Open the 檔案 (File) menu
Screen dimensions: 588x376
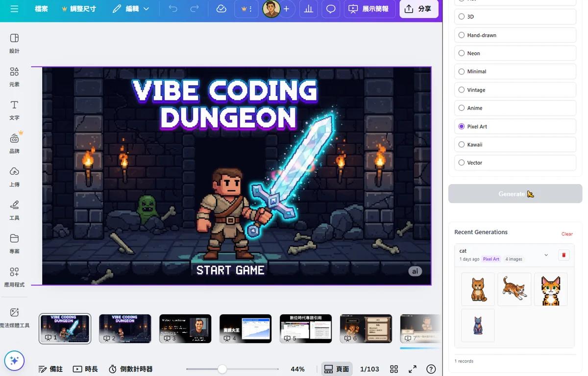(41, 9)
